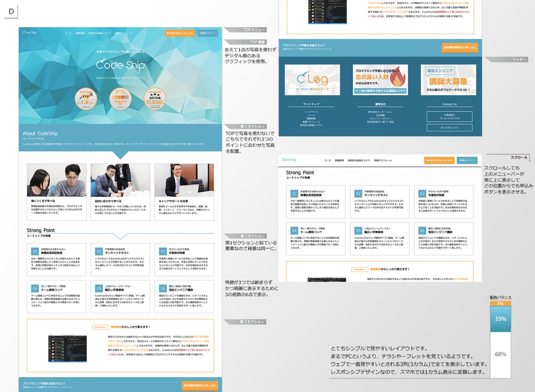Screen dimensions: 535x392
Task: Open the 特定商取引に基づく表記 footer link
Action: coord(381,122)
